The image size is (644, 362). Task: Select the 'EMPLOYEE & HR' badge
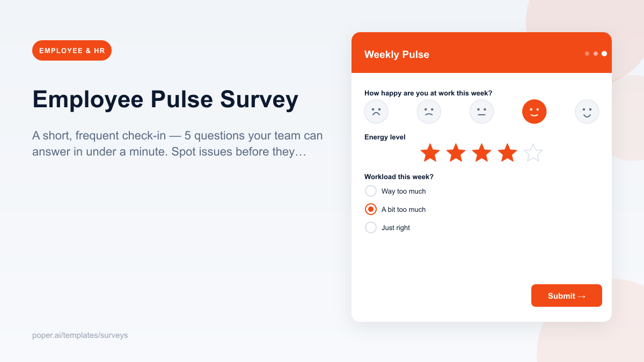(71, 50)
